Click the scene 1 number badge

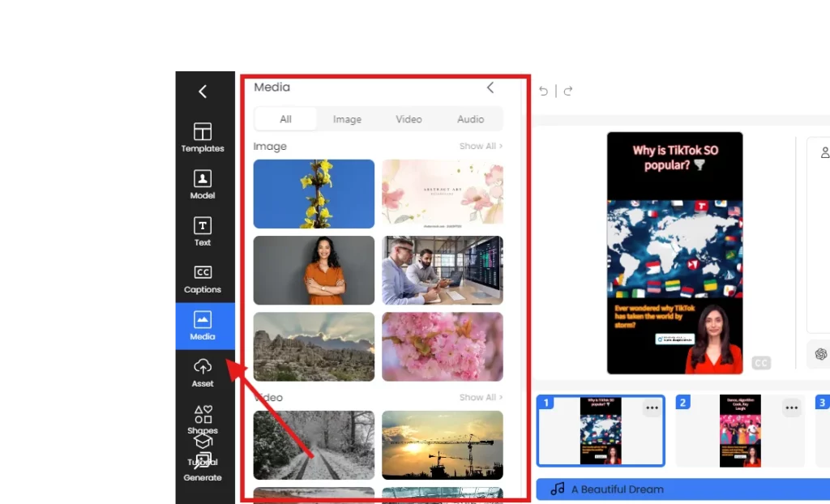(x=546, y=403)
